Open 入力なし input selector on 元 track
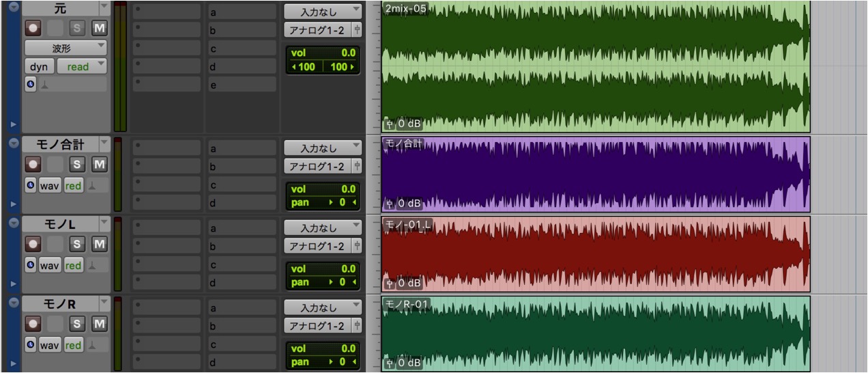 click(x=323, y=11)
